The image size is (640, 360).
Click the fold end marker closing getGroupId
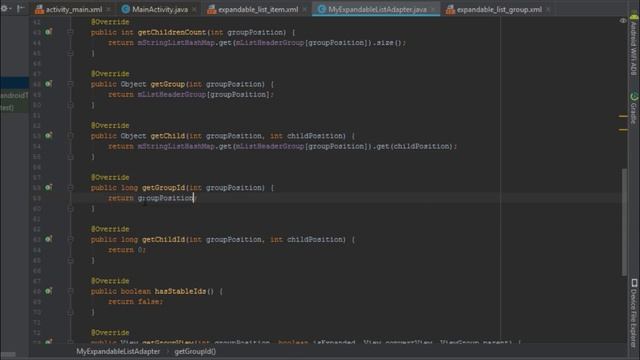pos(70,209)
